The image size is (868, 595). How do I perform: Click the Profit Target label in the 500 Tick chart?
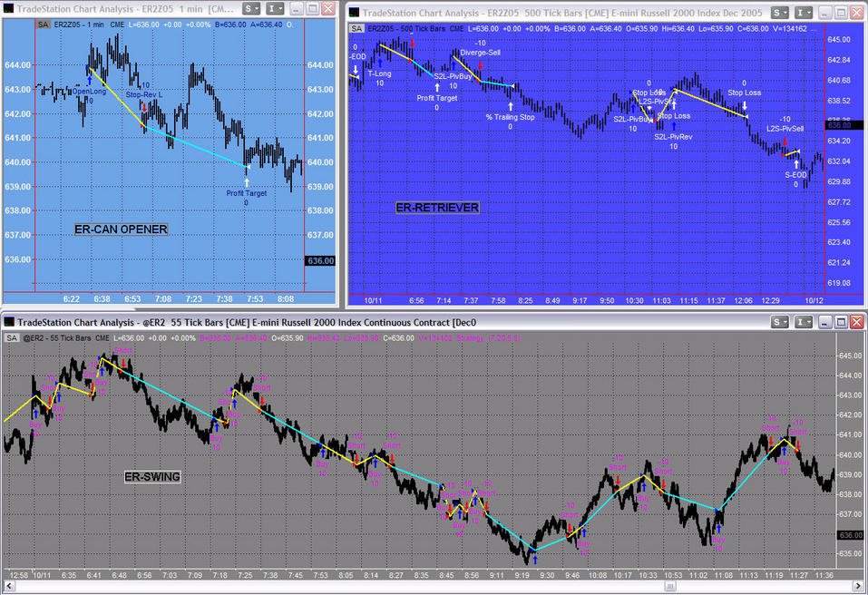pyautogui.click(x=437, y=98)
